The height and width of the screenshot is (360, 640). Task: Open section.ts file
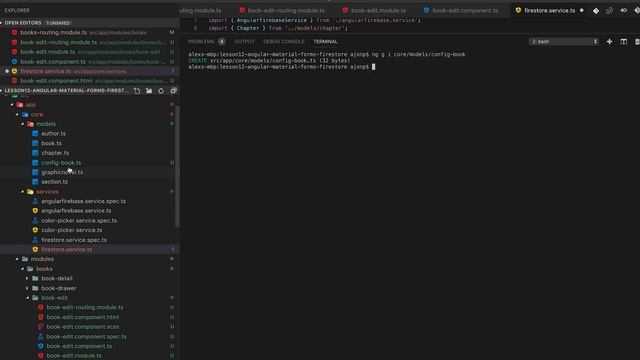click(55, 182)
